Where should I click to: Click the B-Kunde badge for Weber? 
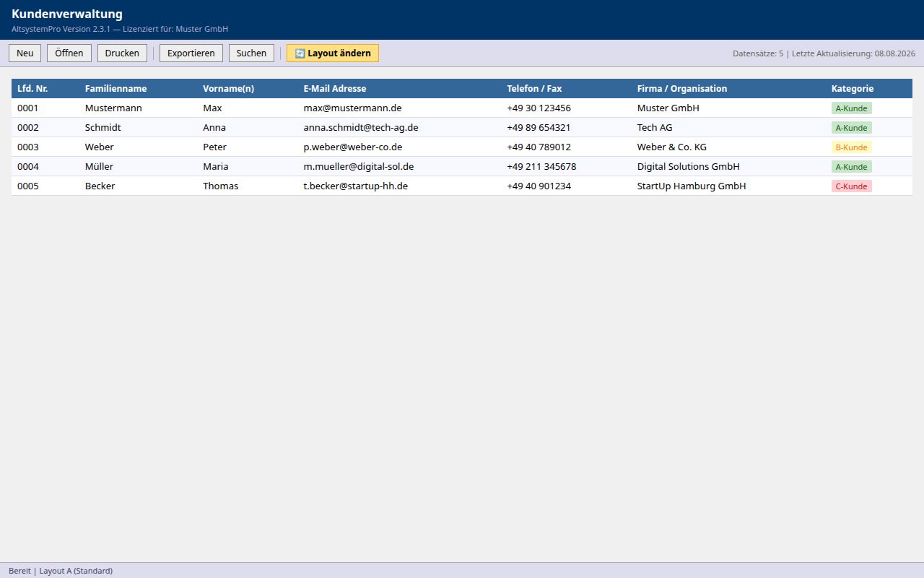pos(852,147)
